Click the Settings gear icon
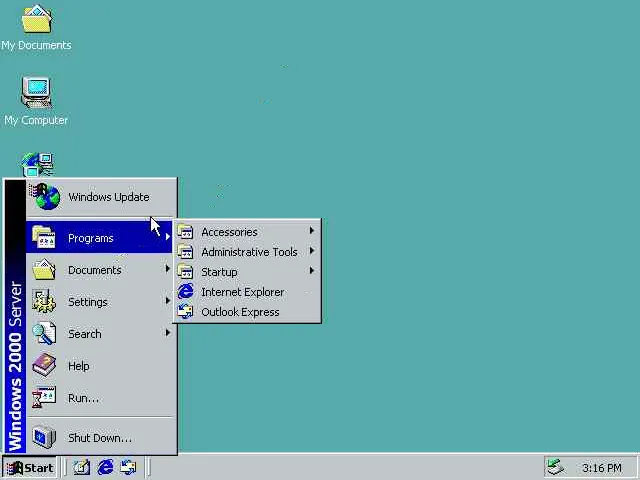Viewport: 640px width, 480px height. 44,302
